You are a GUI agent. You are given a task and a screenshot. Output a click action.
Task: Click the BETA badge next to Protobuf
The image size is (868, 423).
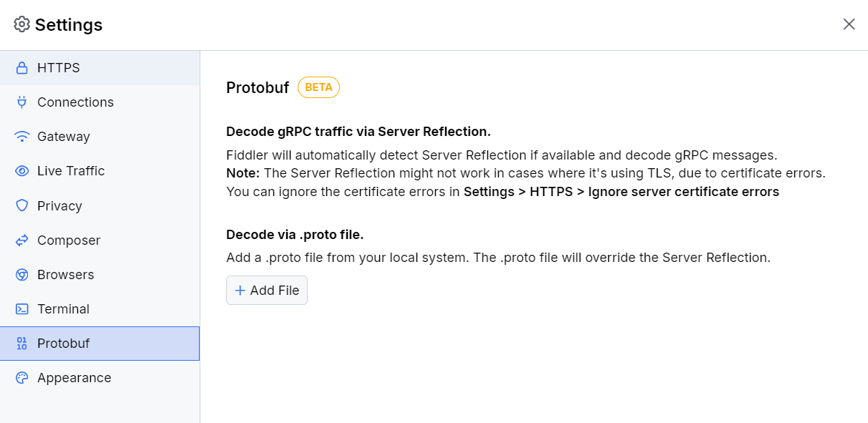tap(318, 87)
